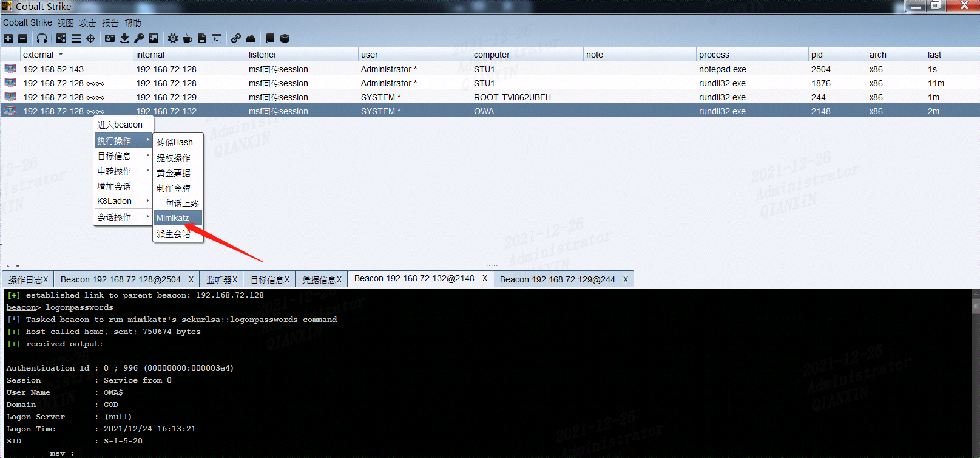
Task: Close the Beacon 192.168.72.129@244 tab
Action: coord(626,279)
